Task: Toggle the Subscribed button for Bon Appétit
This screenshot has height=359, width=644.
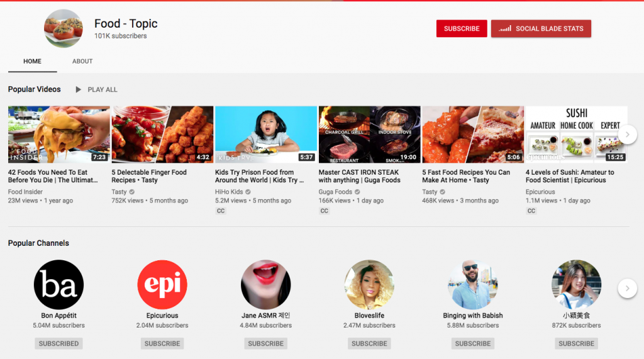Action: [58, 343]
